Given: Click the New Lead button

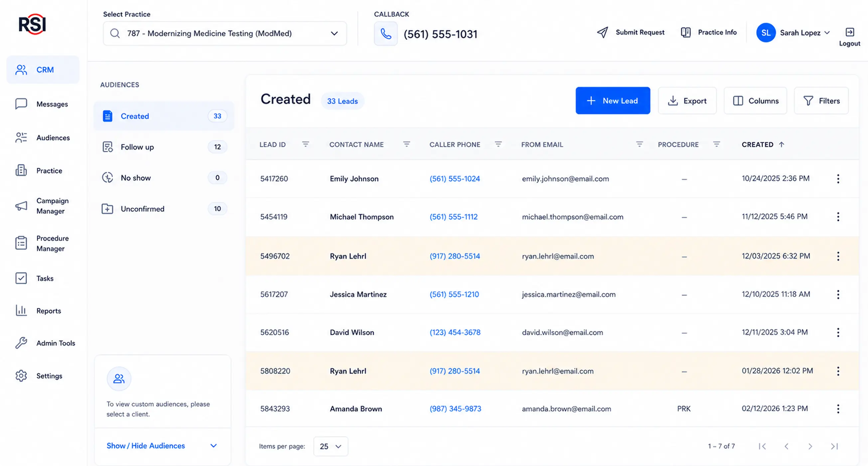Looking at the screenshot, I should [x=613, y=101].
